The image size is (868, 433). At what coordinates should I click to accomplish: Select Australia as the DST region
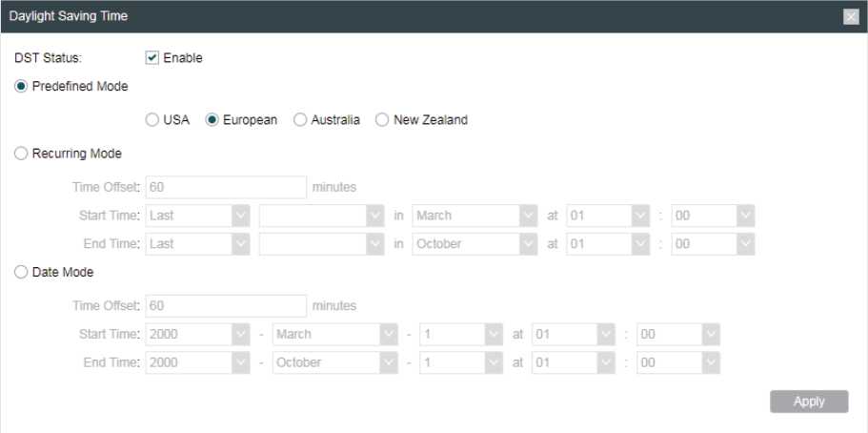[x=299, y=120]
